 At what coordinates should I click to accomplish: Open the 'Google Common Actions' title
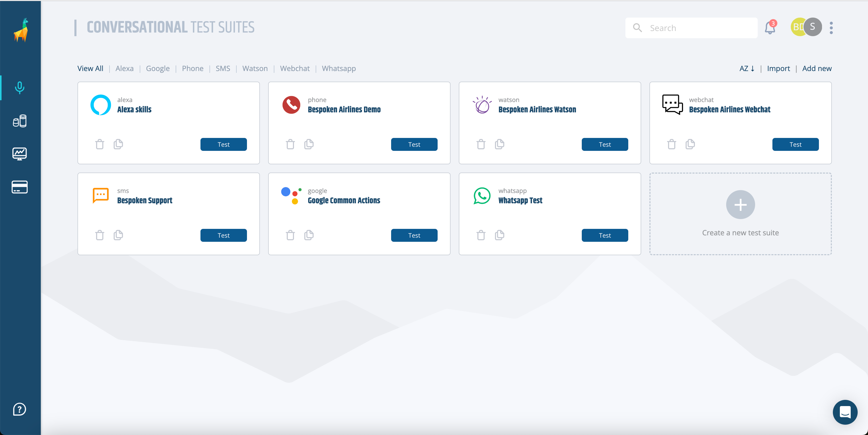coord(344,200)
